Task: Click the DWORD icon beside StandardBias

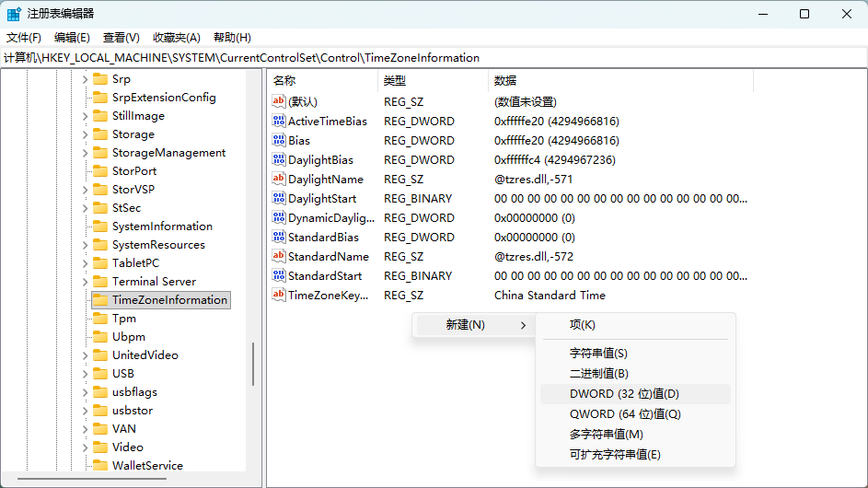Action: pos(279,238)
